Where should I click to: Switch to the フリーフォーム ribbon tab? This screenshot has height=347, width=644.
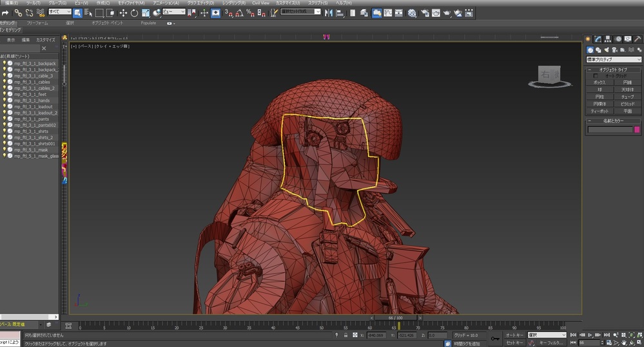[x=37, y=23]
